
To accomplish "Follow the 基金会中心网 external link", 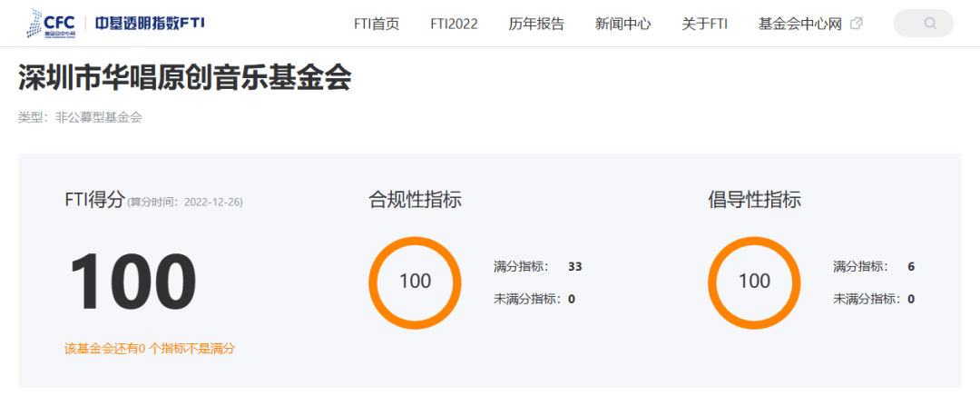I will 800,24.
